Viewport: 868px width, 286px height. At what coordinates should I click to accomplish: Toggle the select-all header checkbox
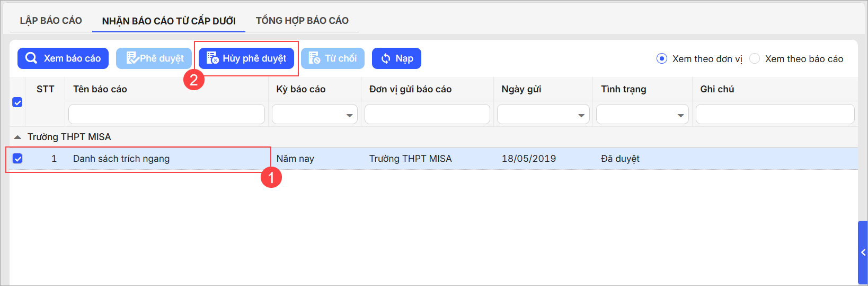point(17,102)
